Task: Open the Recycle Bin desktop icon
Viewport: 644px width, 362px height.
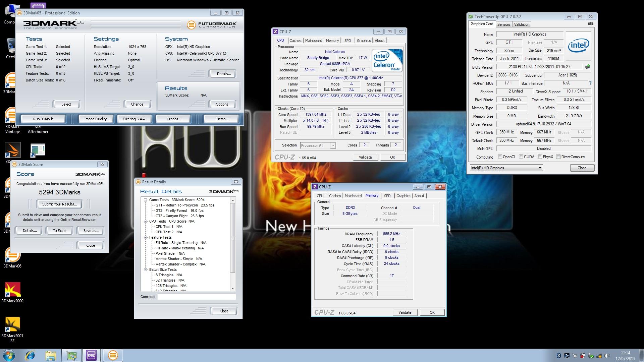Action: click(11, 48)
